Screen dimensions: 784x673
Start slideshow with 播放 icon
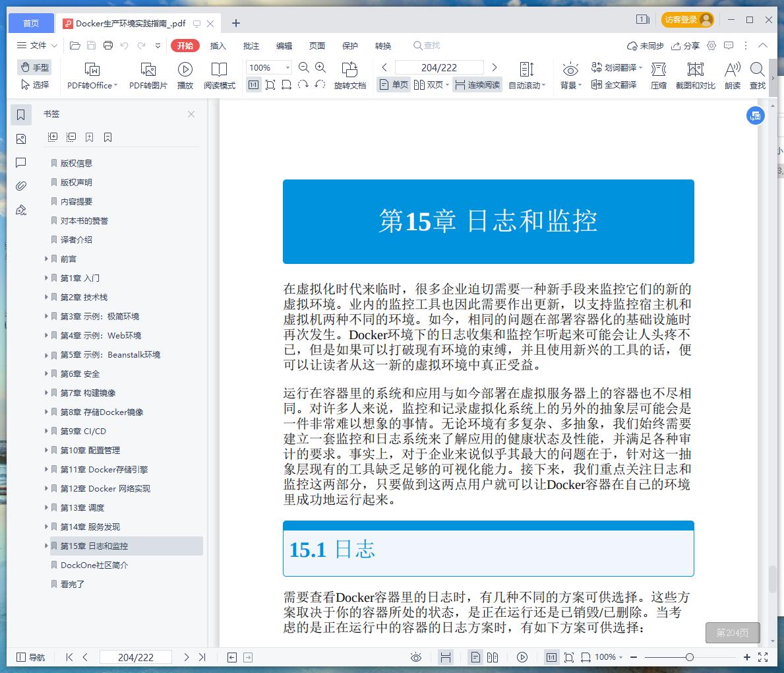[x=185, y=76]
